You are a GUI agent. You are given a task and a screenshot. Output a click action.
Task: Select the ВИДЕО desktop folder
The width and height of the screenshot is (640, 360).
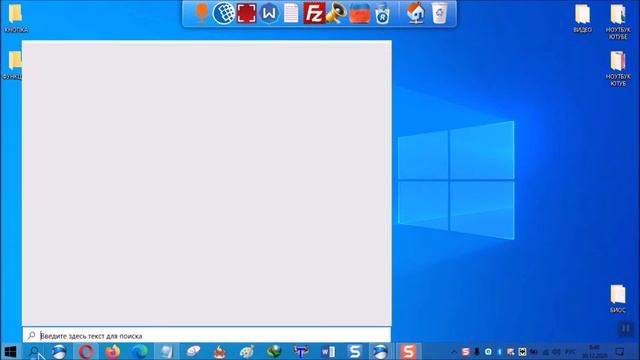click(x=582, y=18)
